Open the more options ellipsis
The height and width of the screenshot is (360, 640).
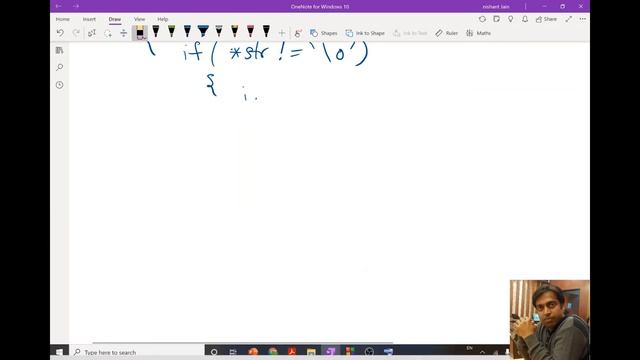tap(582, 19)
